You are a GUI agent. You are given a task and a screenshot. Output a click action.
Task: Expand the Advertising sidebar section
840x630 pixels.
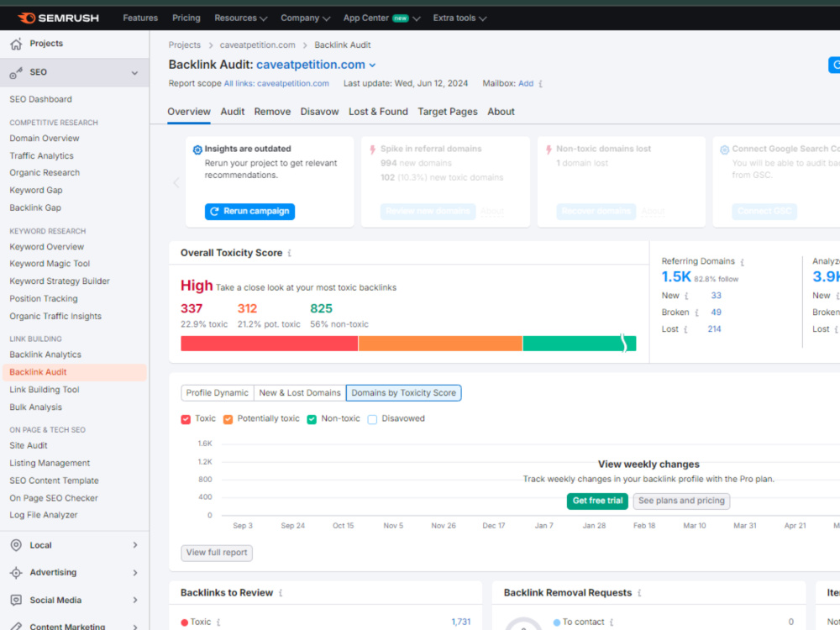pos(135,573)
